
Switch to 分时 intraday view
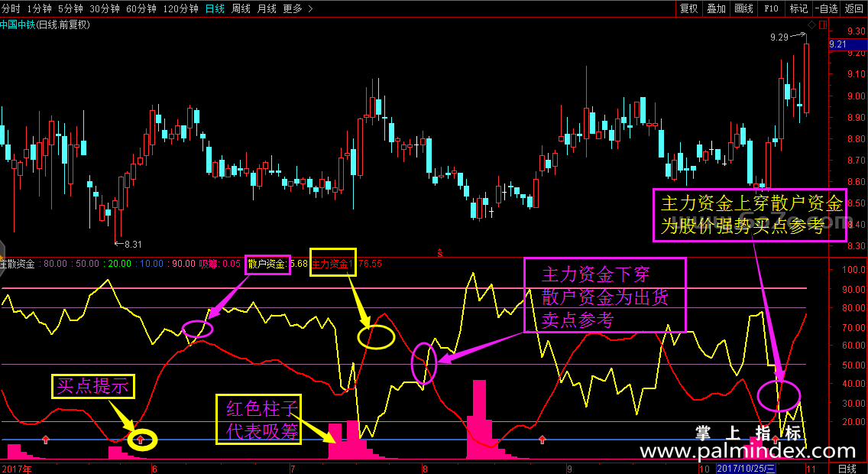click(x=11, y=8)
